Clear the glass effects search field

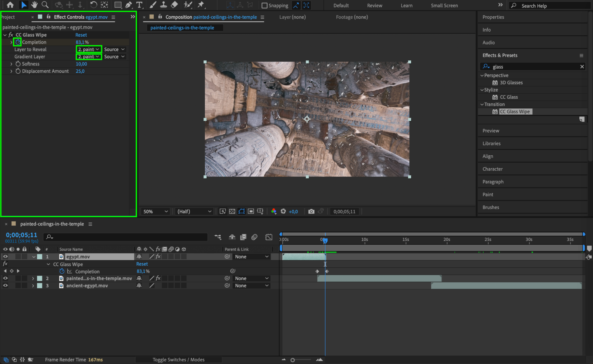click(x=582, y=67)
